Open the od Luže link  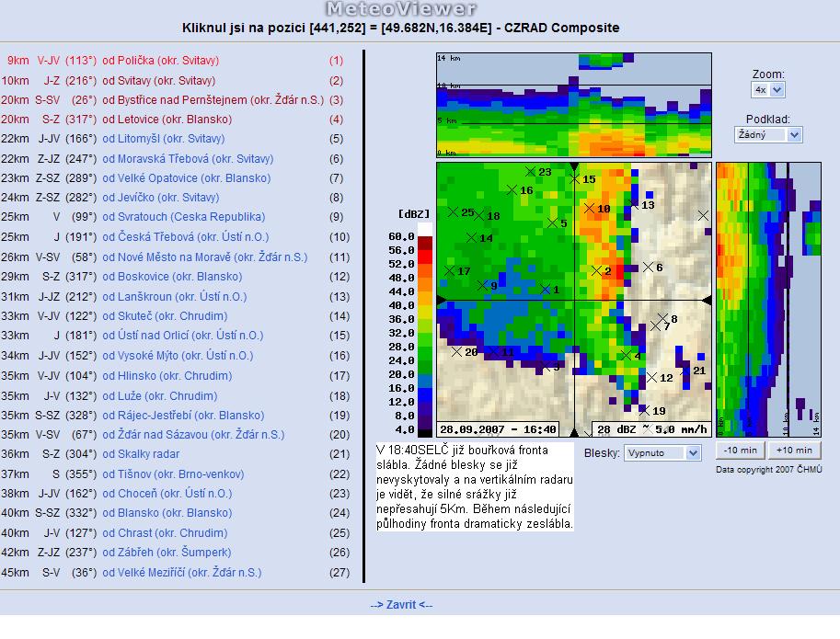pyautogui.click(x=160, y=396)
